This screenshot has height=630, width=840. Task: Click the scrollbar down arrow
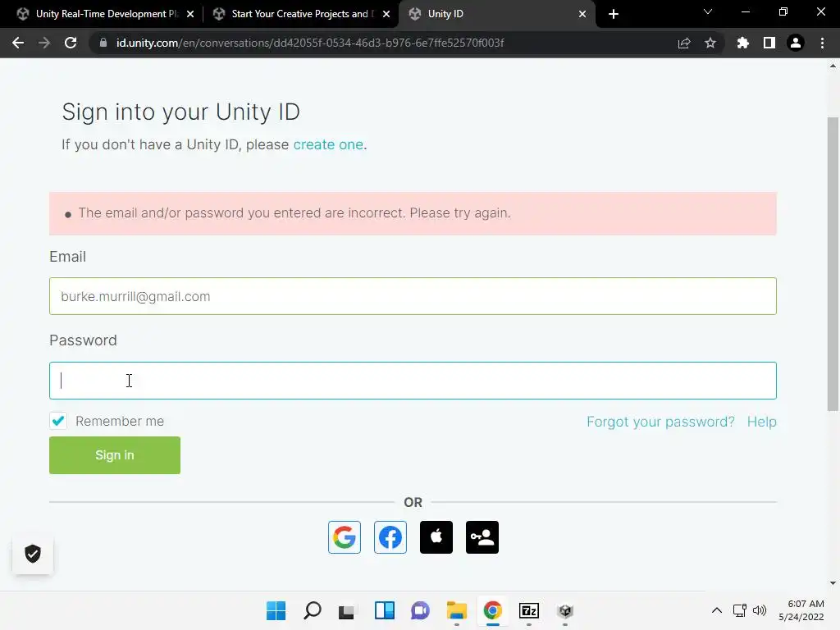[833, 583]
